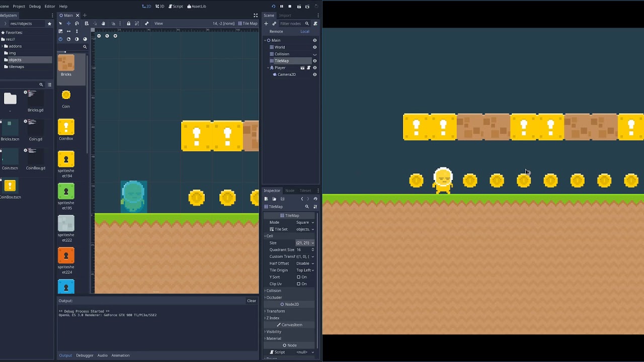This screenshot has width=644, height=362.
Task: Enable the Clip Uv checkbox
Action: pos(298,284)
